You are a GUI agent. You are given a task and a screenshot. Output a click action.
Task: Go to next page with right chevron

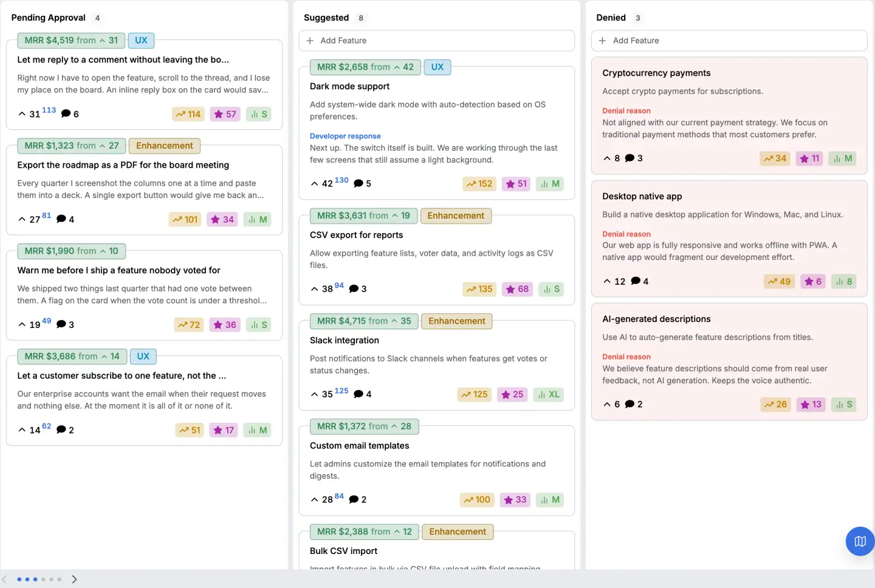click(74, 579)
